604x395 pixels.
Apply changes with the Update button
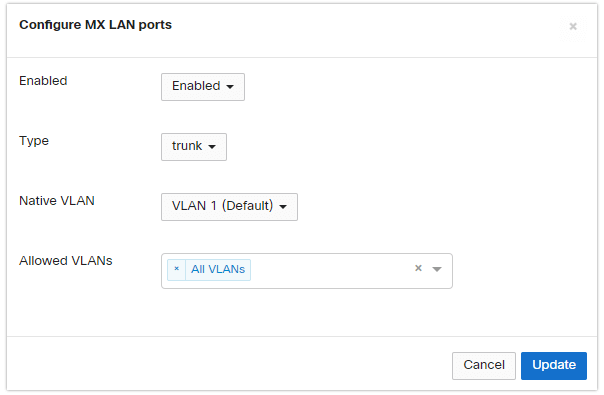(x=554, y=365)
